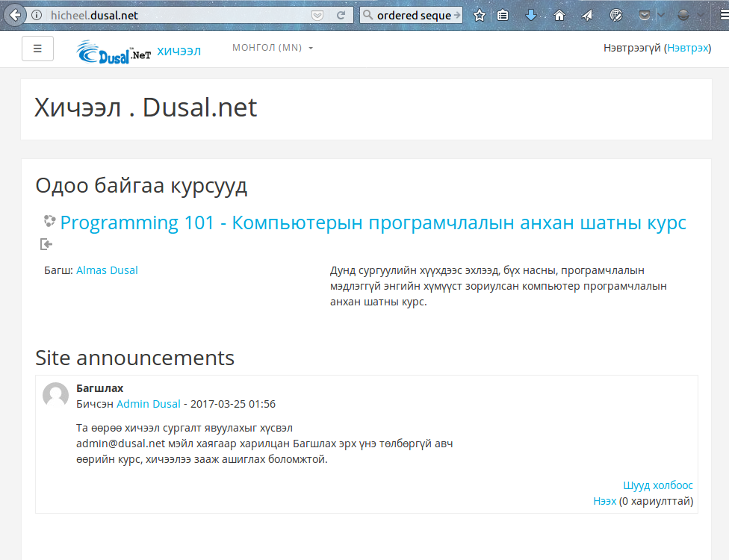729x560 pixels.
Task: Go to browser home page
Action: pyautogui.click(x=559, y=16)
